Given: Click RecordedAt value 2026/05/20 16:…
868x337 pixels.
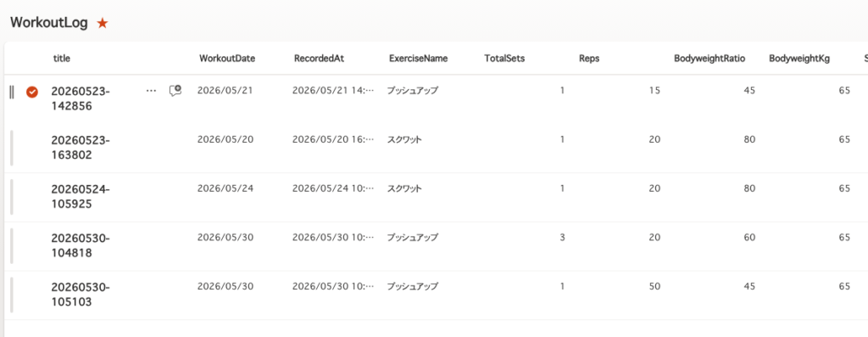Looking at the screenshot, I should point(333,139).
